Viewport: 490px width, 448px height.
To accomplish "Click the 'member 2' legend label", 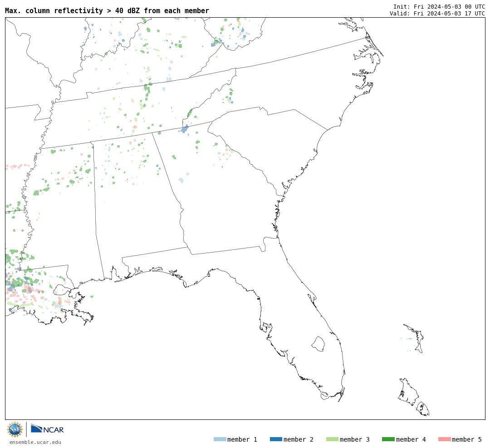I will click(299, 439).
